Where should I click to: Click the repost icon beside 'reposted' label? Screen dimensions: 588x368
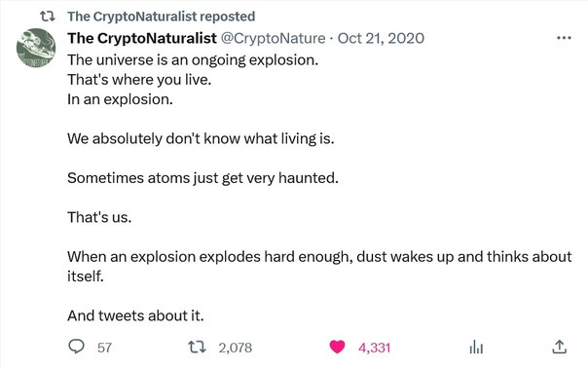point(48,17)
